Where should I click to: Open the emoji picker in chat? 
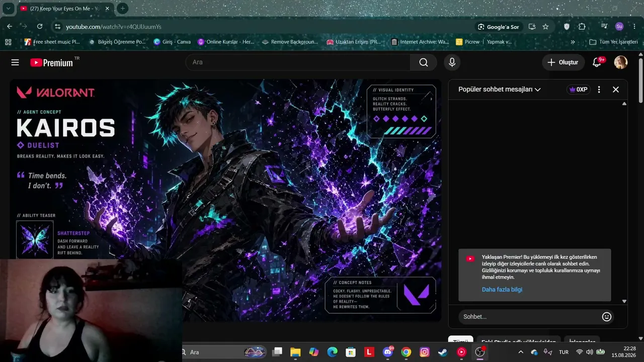click(x=607, y=317)
